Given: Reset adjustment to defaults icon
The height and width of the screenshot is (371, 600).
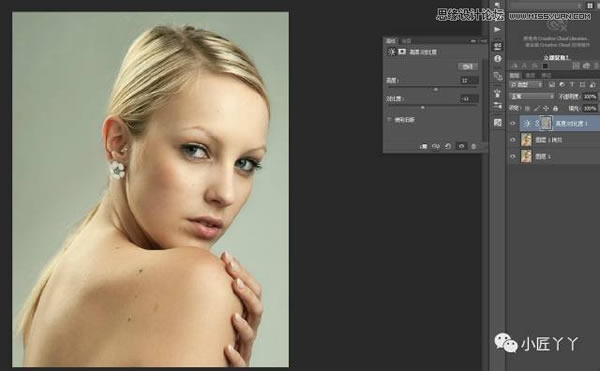Looking at the screenshot, I should (x=448, y=146).
